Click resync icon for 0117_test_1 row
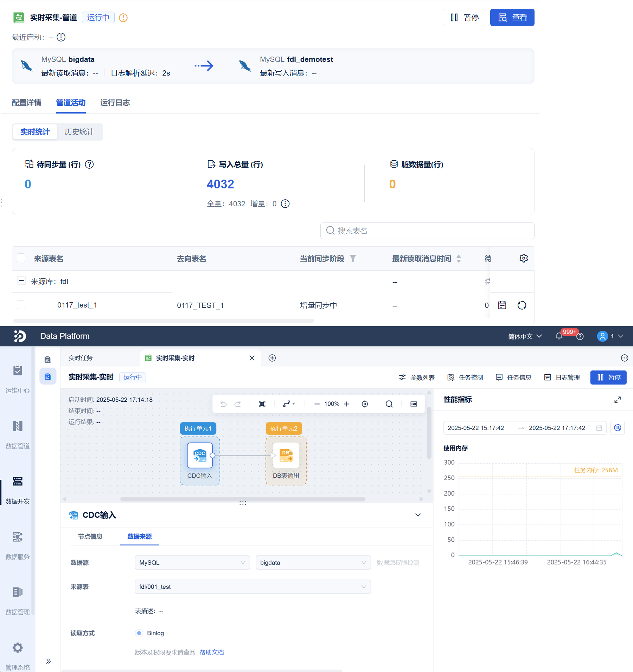The height and width of the screenshot is (672, 633). click(x=522, y=305)
